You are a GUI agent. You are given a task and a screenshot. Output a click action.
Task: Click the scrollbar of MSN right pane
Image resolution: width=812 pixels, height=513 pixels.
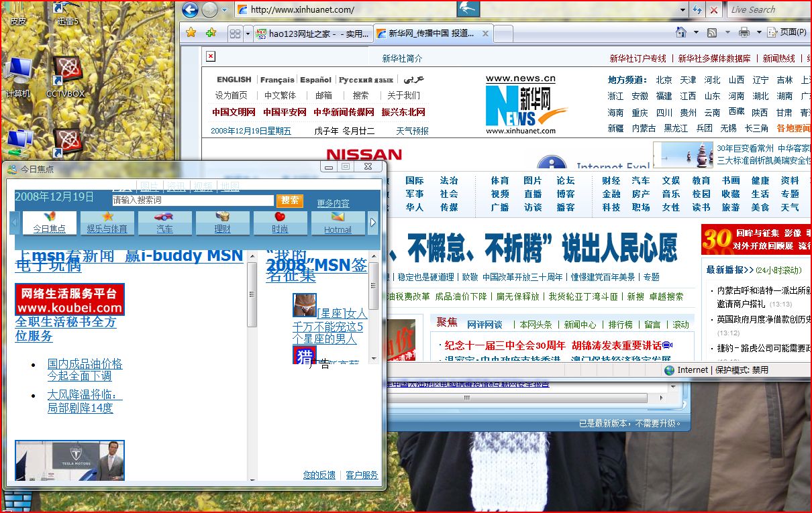coord(374,286)
